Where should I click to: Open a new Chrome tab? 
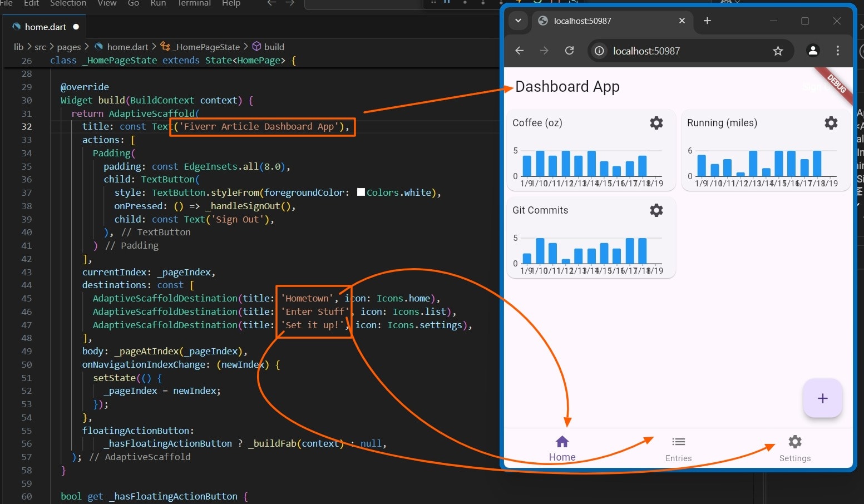click(707, 21)
